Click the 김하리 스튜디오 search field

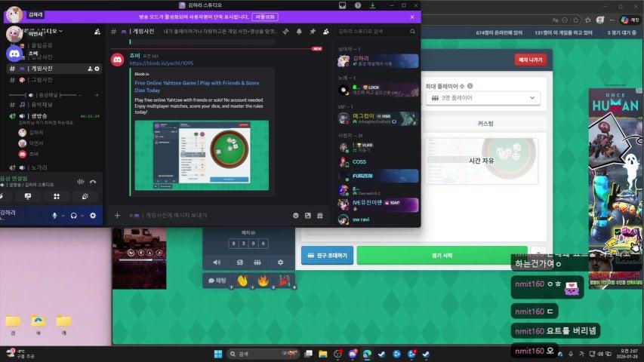coord(376,31)
